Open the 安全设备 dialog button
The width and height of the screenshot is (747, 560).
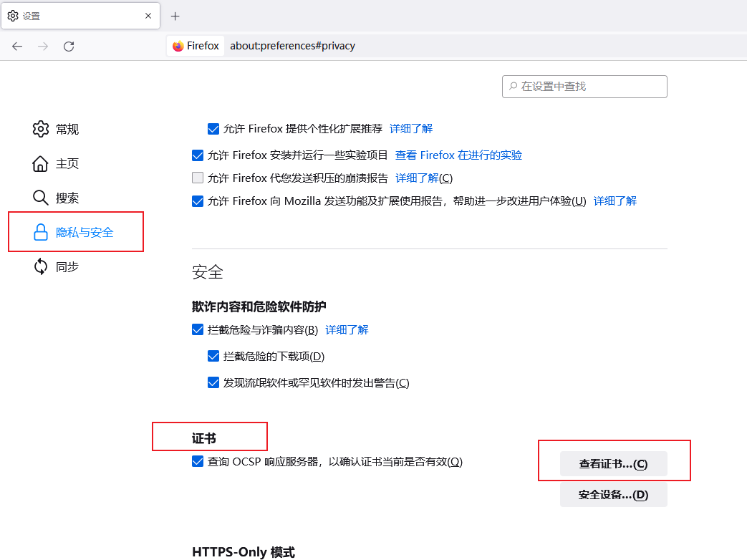point(613,494)
